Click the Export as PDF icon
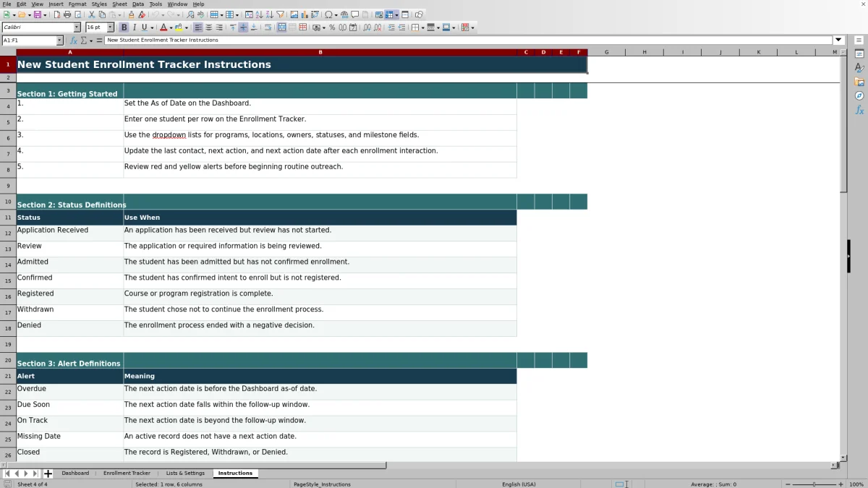This screenshot has height=488, width=868. [58, 14]
